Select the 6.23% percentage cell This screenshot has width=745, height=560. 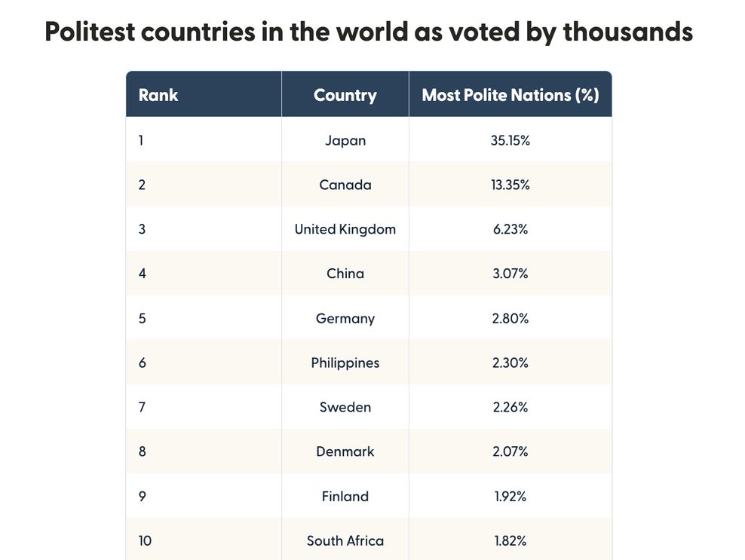[x=510, y=229]
